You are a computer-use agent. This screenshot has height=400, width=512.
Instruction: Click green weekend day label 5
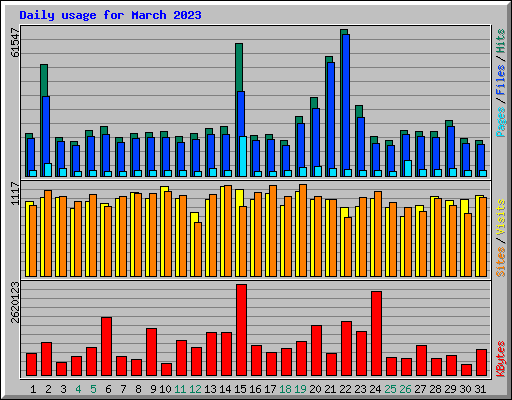[93, 389]
